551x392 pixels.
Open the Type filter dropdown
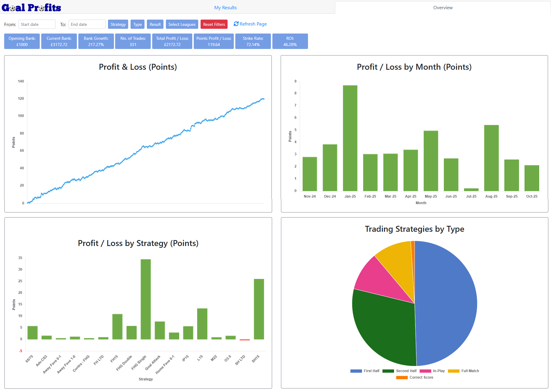point(137,24)
